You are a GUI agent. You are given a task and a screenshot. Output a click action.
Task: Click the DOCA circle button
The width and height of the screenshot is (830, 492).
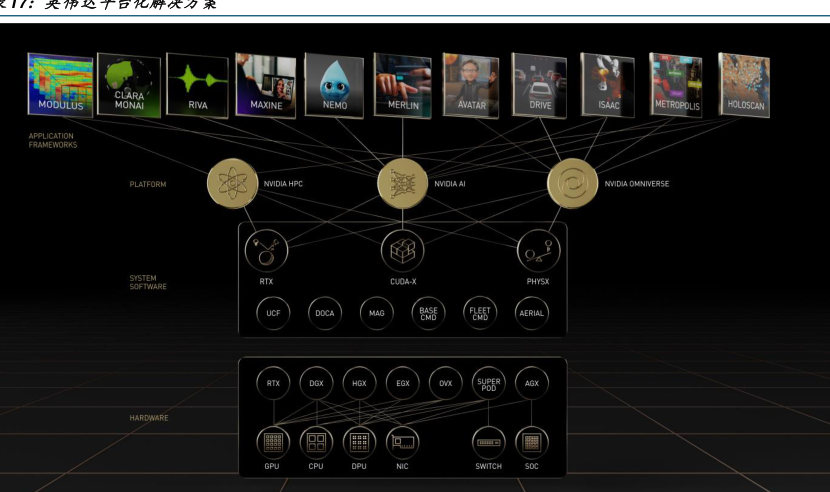[325, 313]
